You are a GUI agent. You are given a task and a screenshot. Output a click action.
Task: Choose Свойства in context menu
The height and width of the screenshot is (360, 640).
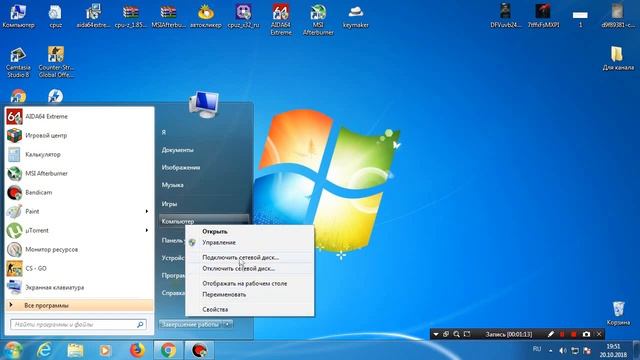coord(250,309)
